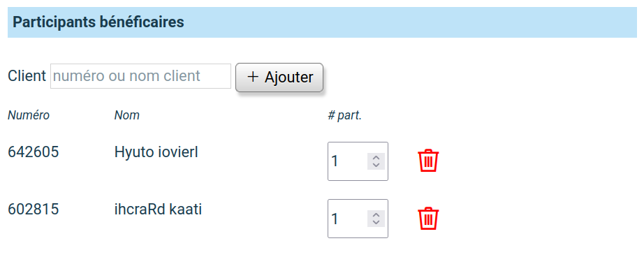The width and height of the screenshot is (644, 264).
Task: Click the # part. column header
Action: [344, 116]
